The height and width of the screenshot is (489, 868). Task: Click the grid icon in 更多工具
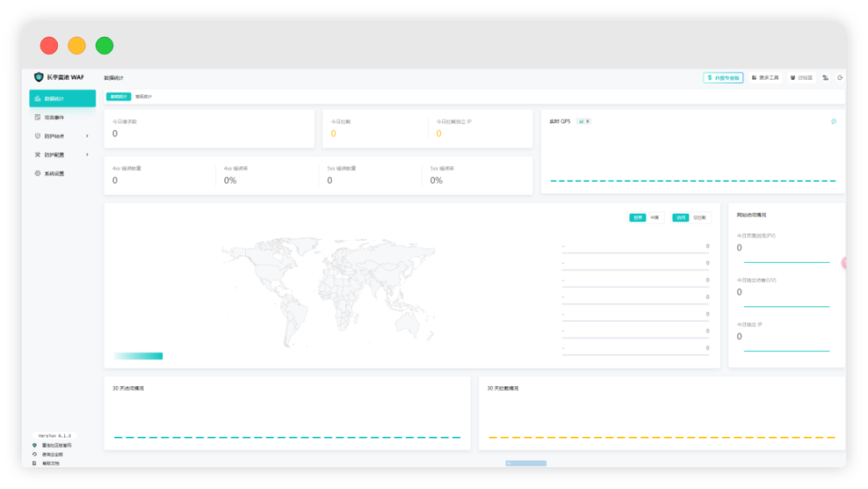pos(754,77)
